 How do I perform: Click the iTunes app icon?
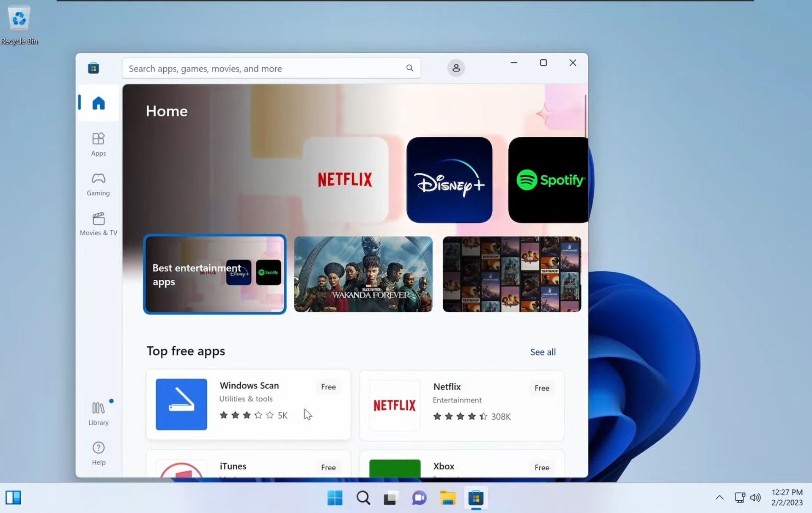181,468
